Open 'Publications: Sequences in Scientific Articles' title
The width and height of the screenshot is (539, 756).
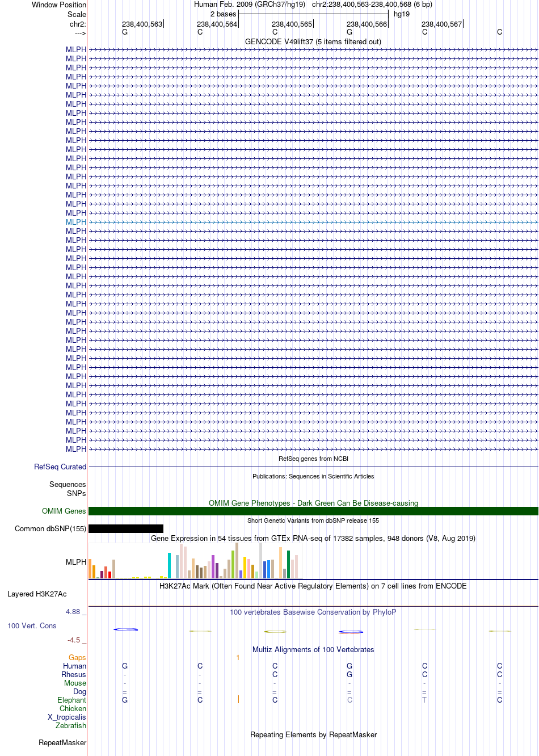point(313,476)
